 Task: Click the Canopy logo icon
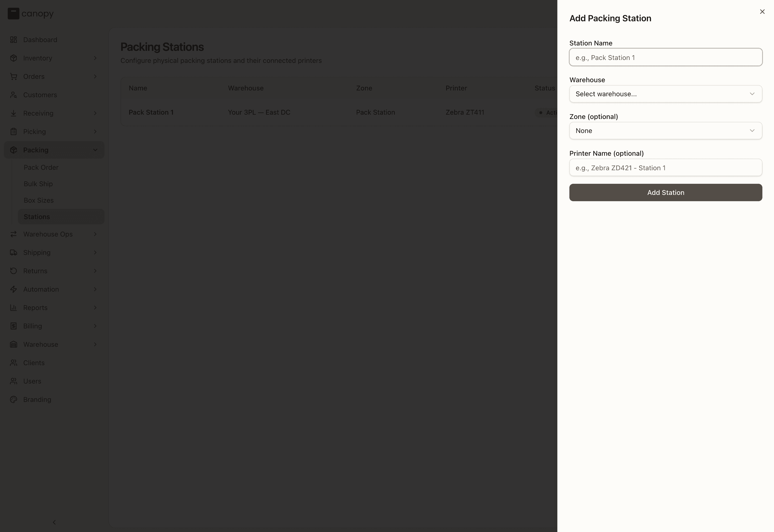point(13,14)
